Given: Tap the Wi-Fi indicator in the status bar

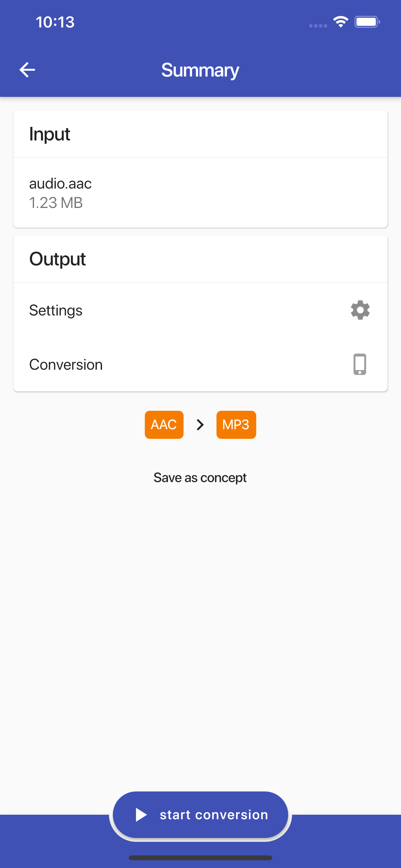Looking at the screenshot, I should 340,22.
